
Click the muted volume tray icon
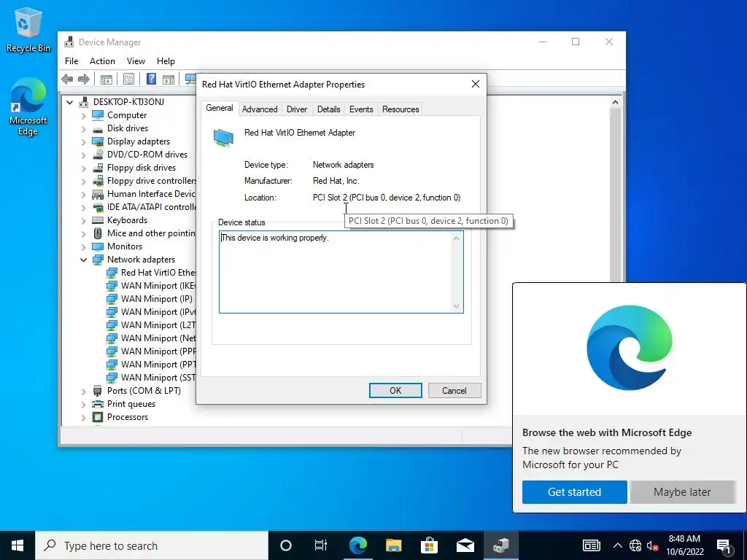[x=652, y=545]
